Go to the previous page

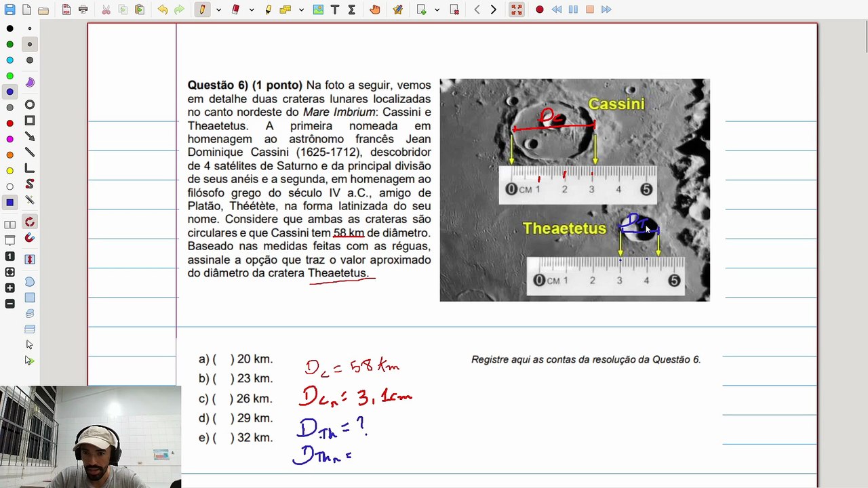[477, 9]
